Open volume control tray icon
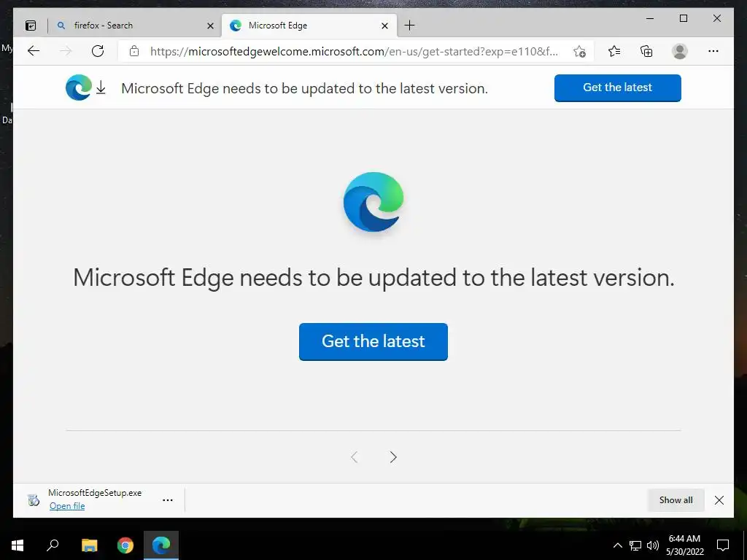 point(653,545)
